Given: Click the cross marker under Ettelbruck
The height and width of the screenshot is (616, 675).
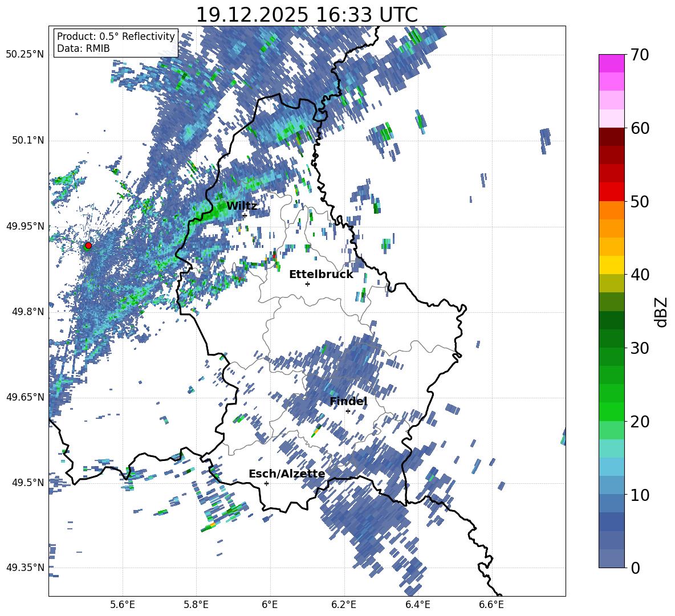Looking at the screenshot, I should coord(307,284).
